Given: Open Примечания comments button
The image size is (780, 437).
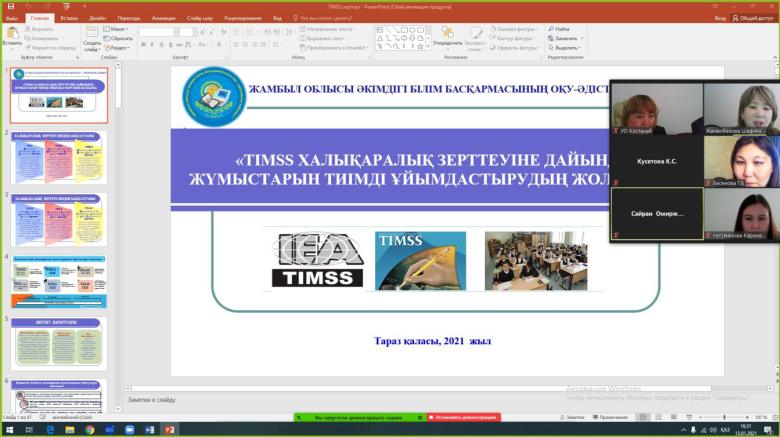Looking at the screenshot, I should click(x=610, y=417).
